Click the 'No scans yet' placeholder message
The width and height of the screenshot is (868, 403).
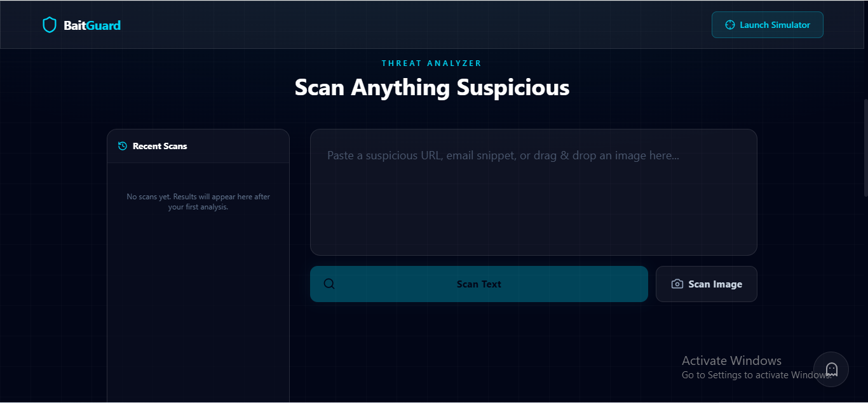(198, 202)
